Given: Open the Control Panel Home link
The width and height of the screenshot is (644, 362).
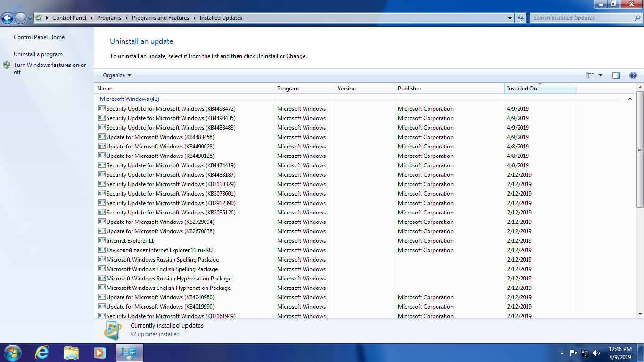Looking at the screenshot, I should coord(39,37).
